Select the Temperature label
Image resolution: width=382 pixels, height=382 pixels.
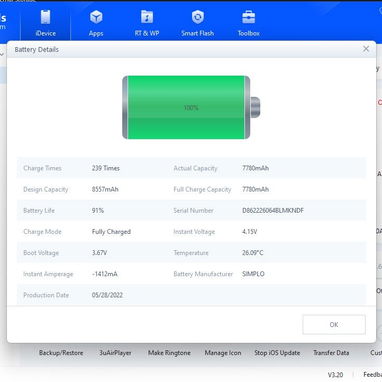tap(191, 253)
